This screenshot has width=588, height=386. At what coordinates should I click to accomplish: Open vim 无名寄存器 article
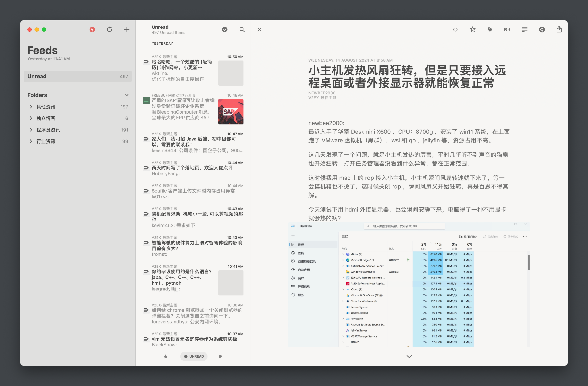pos(193,339)
